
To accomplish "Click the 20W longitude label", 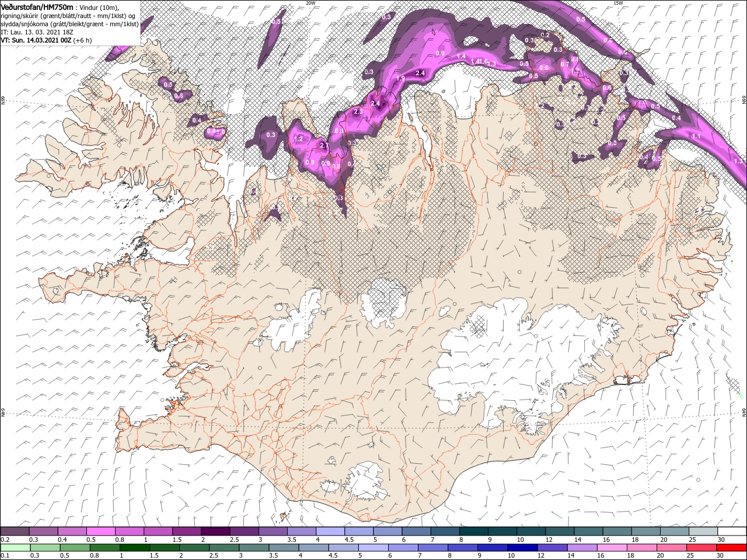I will (310, 3).
